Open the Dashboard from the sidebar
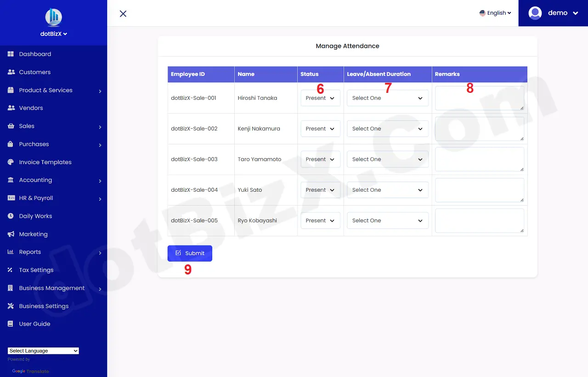Viewport: 588px width, 377px height. pos(11,54)
